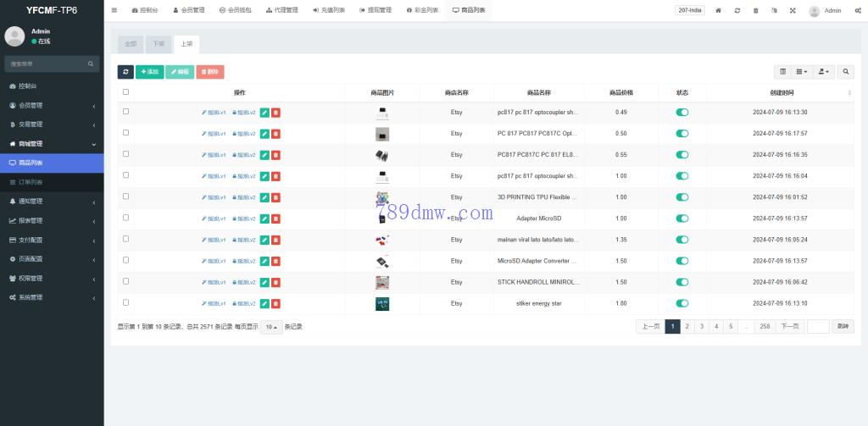Tick the checkbox for the Adapter MicroSD row
This screenshot has height=426, width=868.
(x=126, y=218)
